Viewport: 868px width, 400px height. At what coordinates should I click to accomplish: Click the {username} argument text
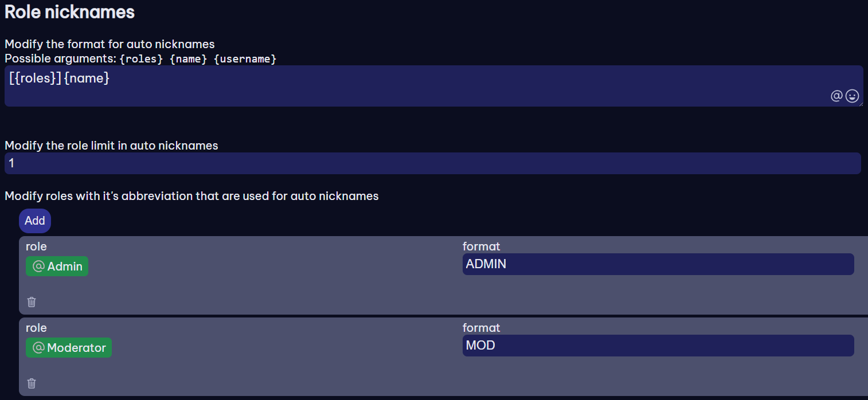click(x=245, y=58)
